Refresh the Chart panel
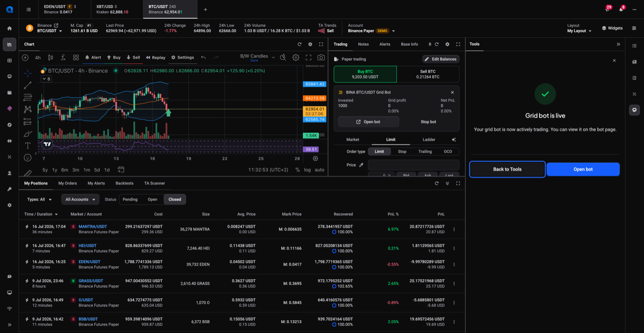644x333 pixels. click(299, 44)
